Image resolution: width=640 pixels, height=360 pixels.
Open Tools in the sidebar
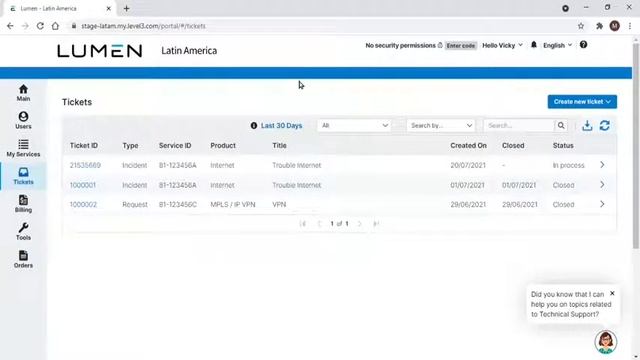[23, 231]
